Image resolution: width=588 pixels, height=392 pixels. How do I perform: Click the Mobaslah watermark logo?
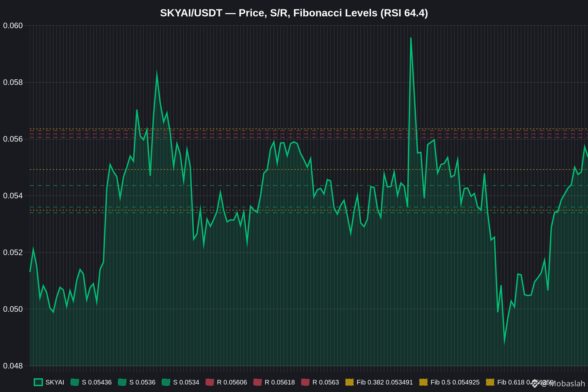[x=535, y=383]
